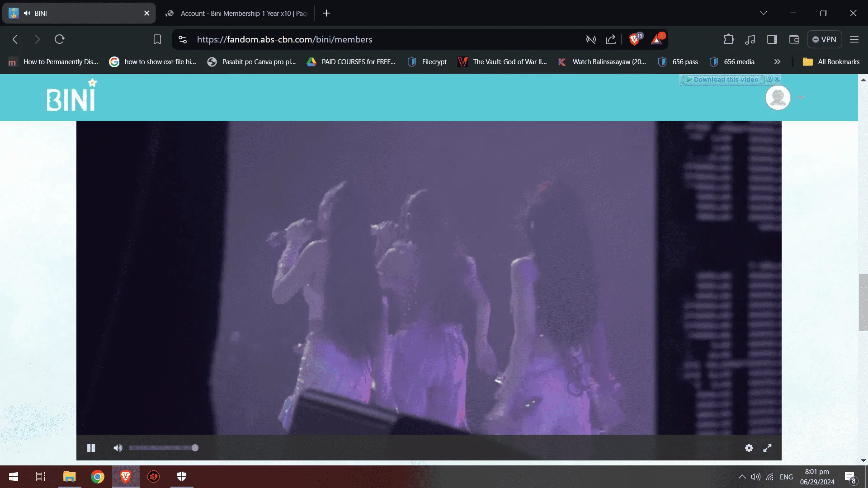Open Windows Start menu
The image size is (868, 488).
coord(14,477)
